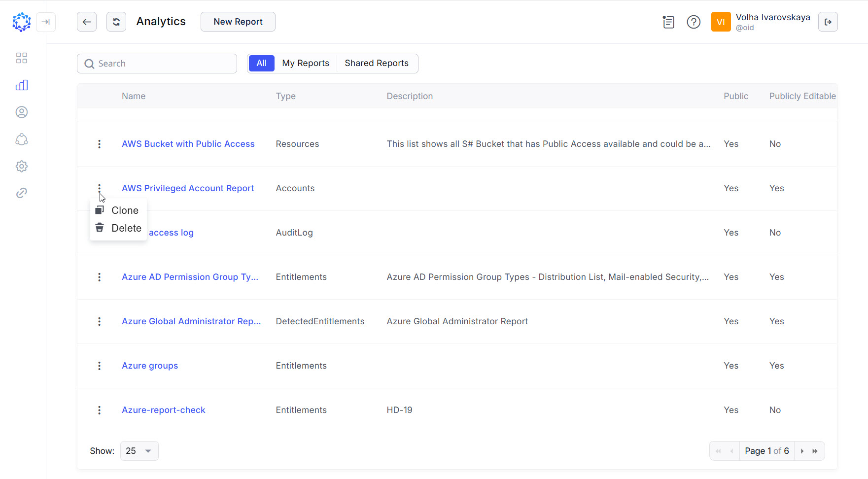Open actions menu for AWS Bucket row
Viewport: 868px width, 479px height.
coord(99,144)
